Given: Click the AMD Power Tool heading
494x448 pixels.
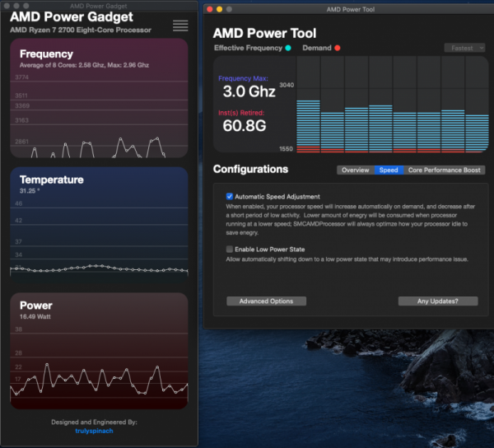Looking at the screenshot, I should pos(264,33).
